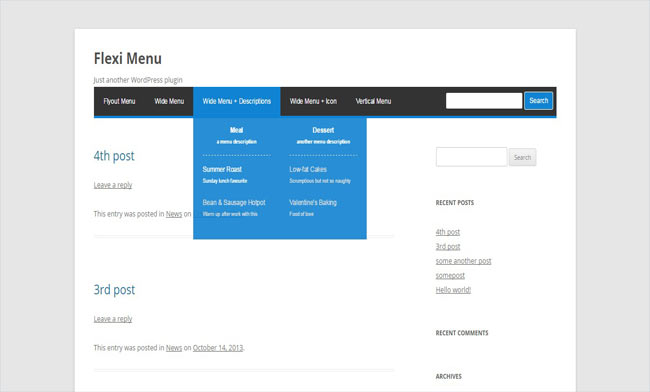
Task: Open 'some another post' in Recent Posts
Action: [463, 261]
